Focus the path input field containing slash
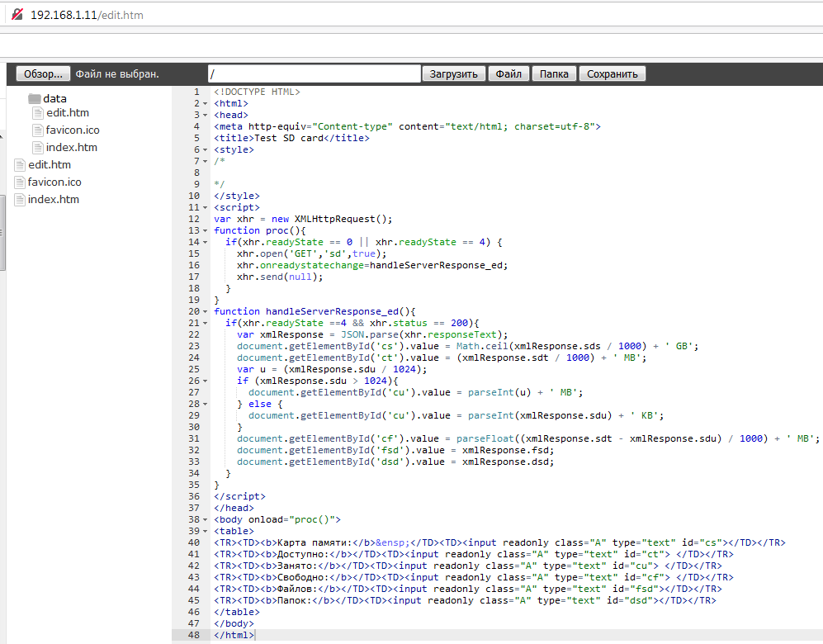This screenshot has height=644, width=823. click(x=314, y=74)
